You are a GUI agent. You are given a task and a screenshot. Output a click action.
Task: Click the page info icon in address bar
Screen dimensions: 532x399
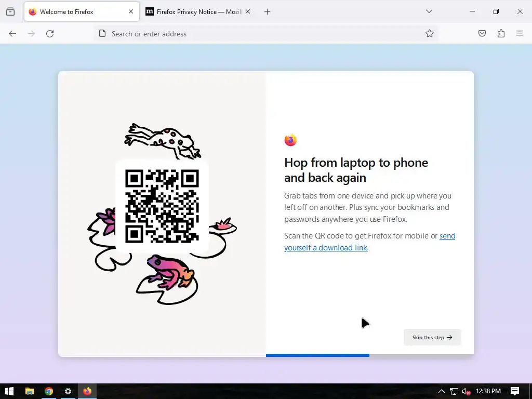pyautogui.click(x=102, y=33)
